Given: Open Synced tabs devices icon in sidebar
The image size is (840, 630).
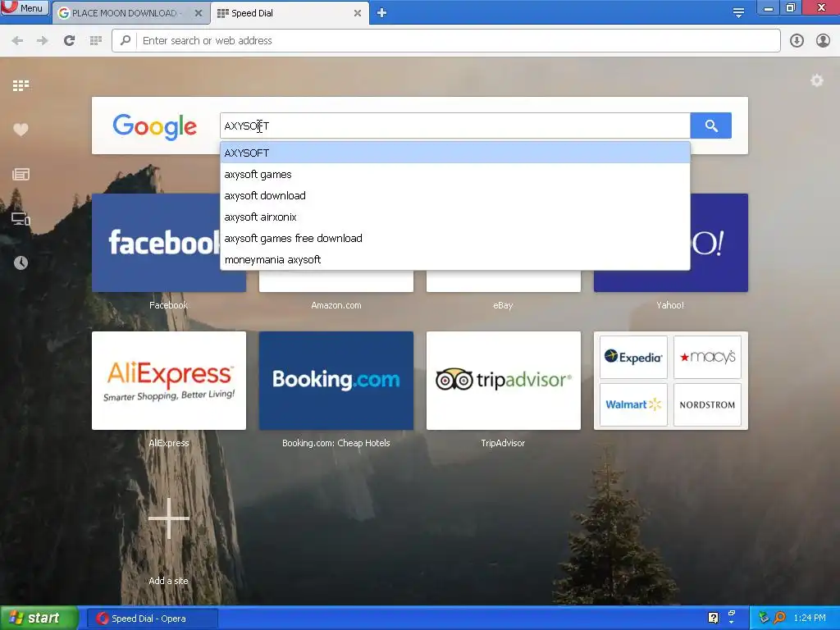Looking at the screenshot, I should click(21, 218).
